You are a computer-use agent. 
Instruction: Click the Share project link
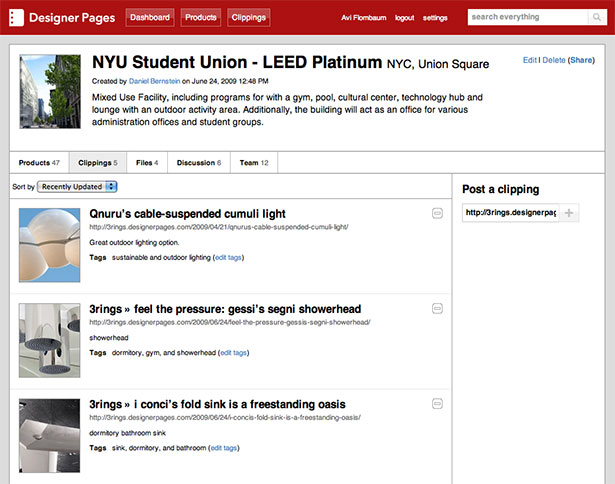[x=581, y=60]
